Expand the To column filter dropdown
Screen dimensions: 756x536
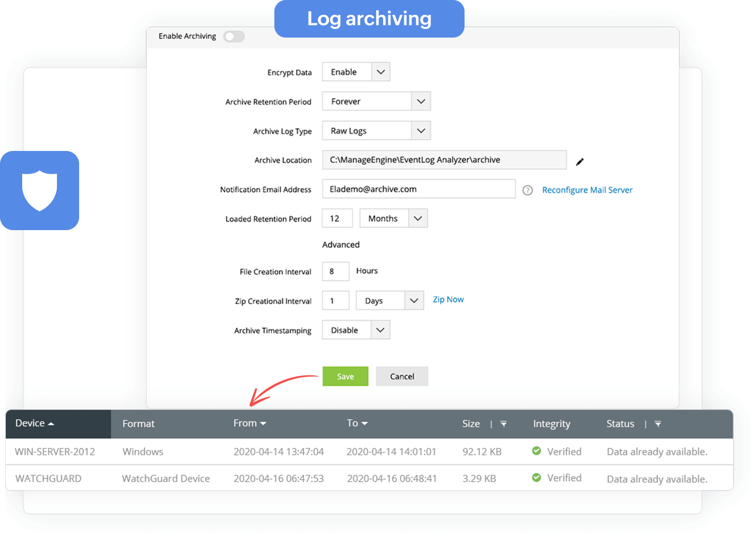(x=365, y=423)
